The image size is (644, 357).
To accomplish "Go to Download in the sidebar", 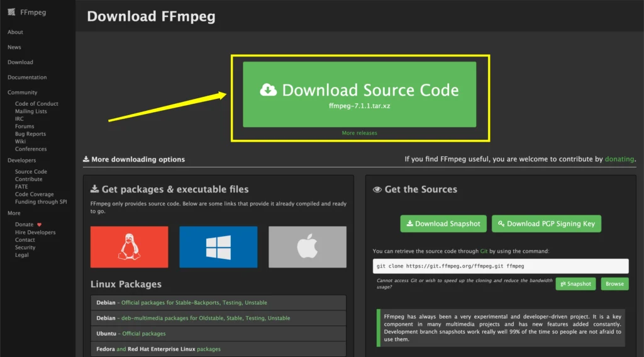I will 20,62.
